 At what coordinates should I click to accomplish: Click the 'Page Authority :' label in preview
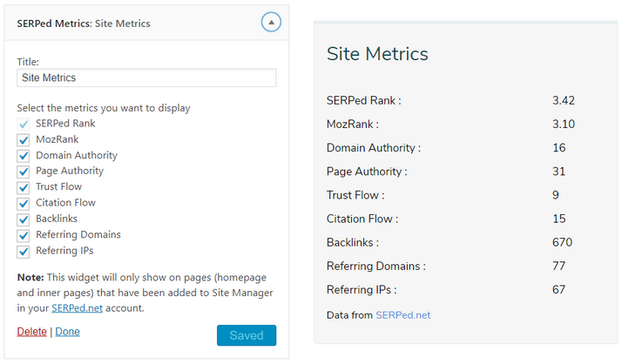coord(367,172)
